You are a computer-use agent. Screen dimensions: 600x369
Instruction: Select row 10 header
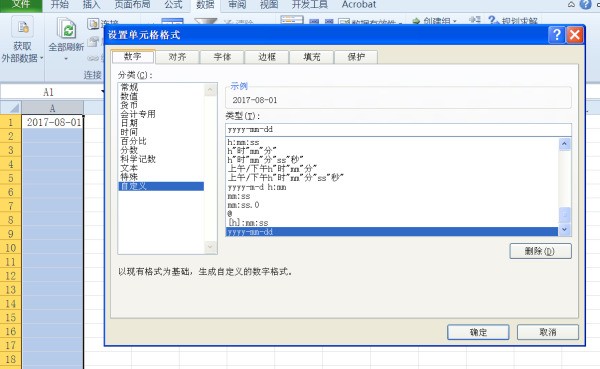point(11,248)
